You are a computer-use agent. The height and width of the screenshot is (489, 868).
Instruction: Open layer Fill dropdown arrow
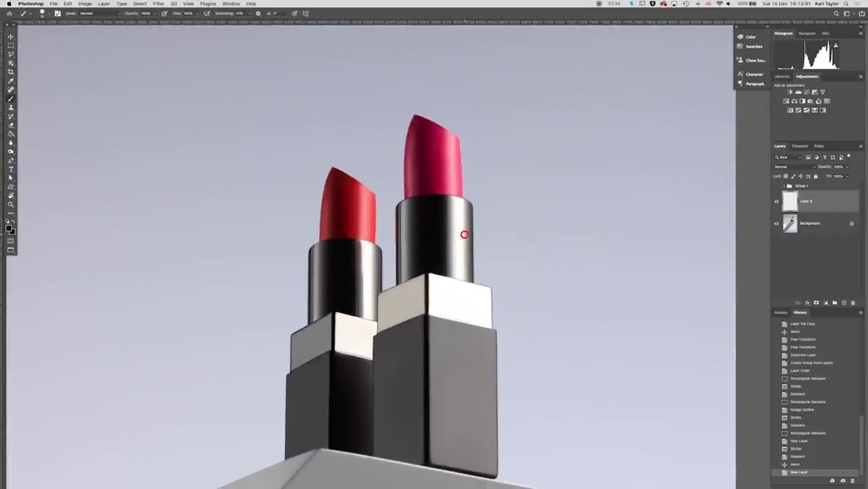coord(847,176)
